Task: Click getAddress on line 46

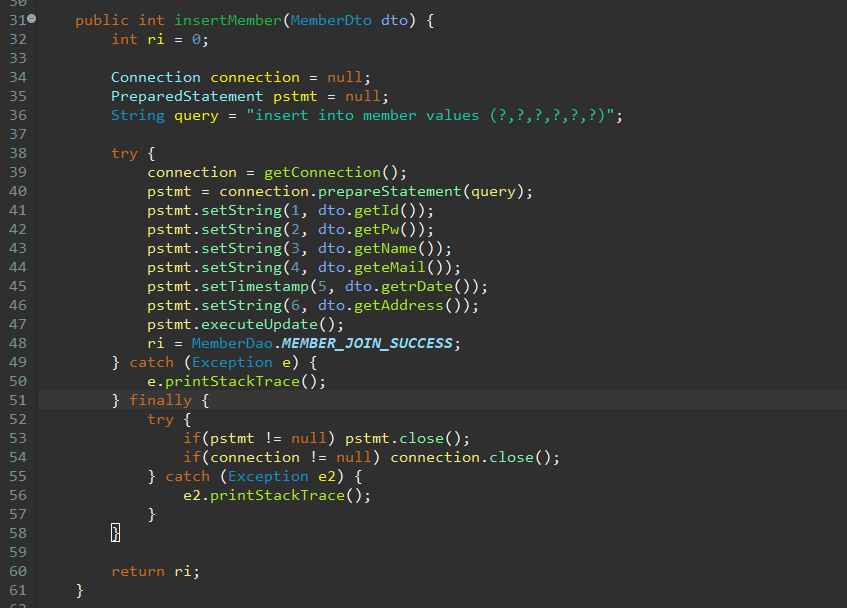Action: [x=399, y=306]
